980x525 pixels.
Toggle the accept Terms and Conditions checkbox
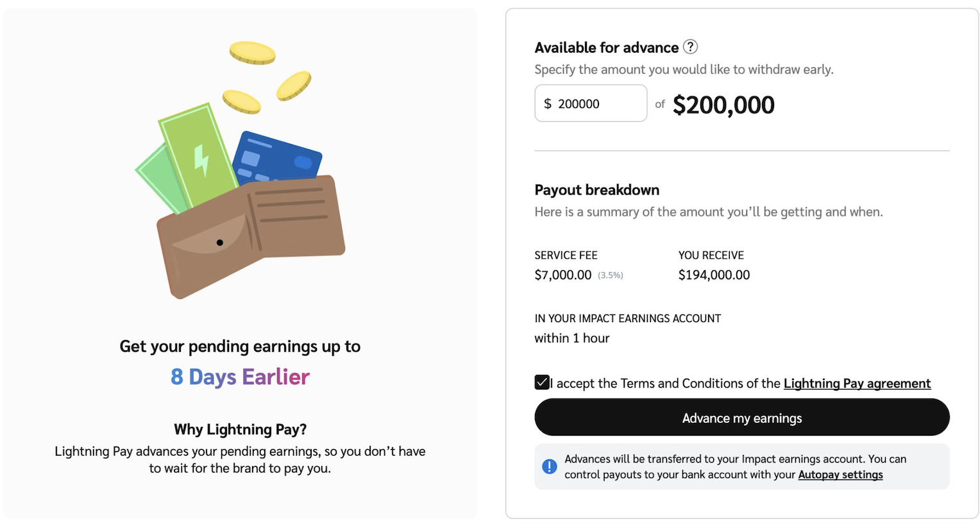(x=542, y=383)
